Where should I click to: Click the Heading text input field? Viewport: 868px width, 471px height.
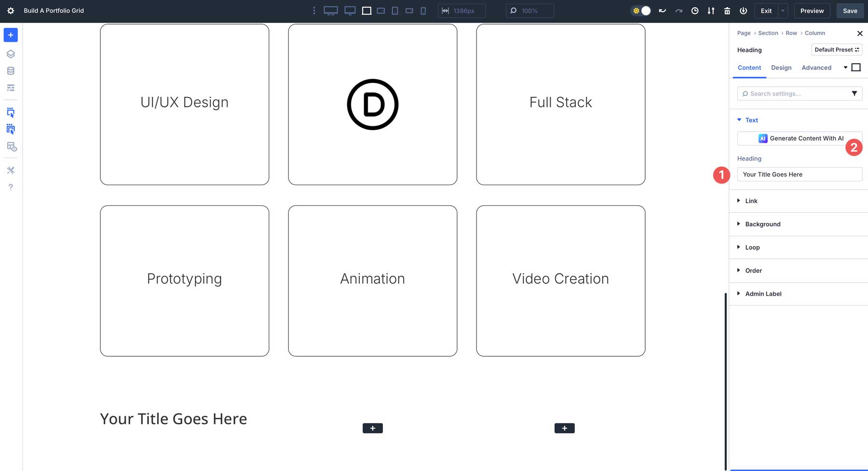tap(800, 174)
